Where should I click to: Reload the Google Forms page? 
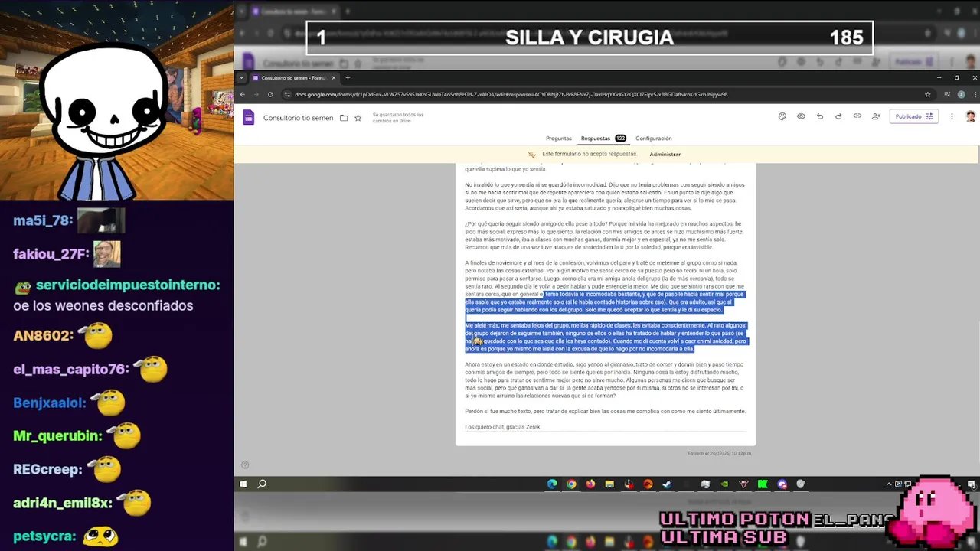coord(270,94)
